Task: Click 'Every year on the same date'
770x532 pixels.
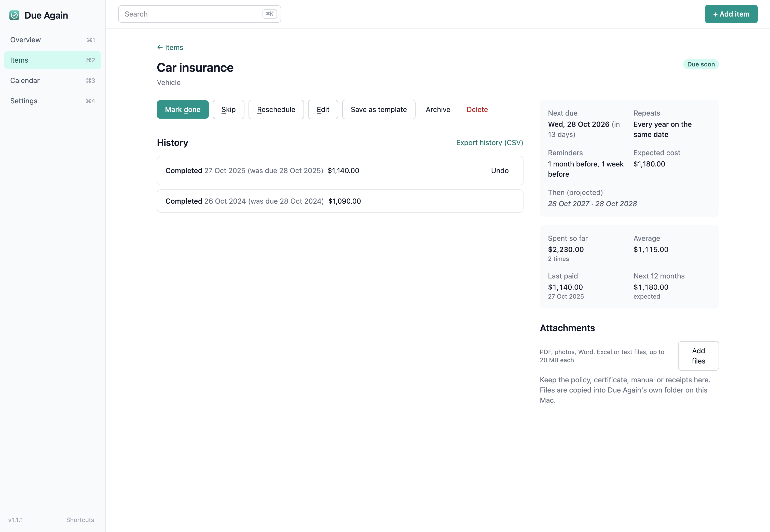Action: (x=663, y=129)
